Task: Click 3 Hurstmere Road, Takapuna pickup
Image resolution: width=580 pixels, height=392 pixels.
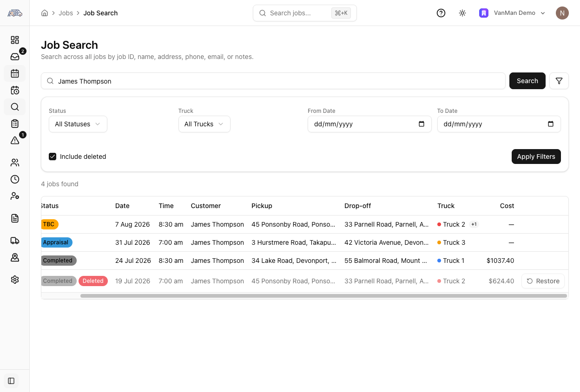Action: coord(294,242)
